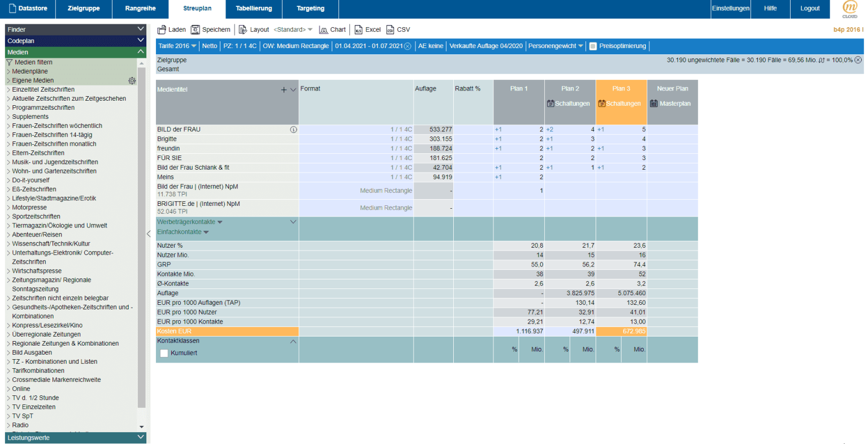The width and height of the screenshot is (868, 444).
Task: Open settings gear next to Eigene Medien
Action: pos(132,81)
